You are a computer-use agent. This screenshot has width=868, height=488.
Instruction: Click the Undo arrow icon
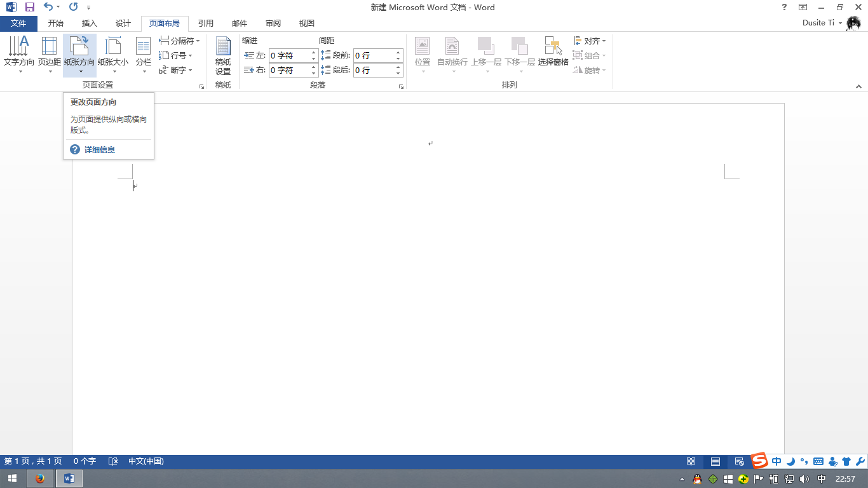coord(48,7)
